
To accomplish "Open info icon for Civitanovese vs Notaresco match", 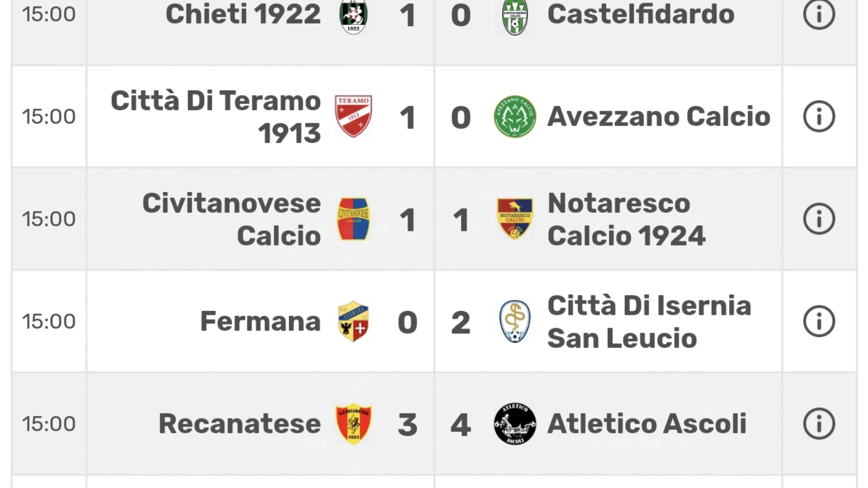I will [x=819, y=219].
